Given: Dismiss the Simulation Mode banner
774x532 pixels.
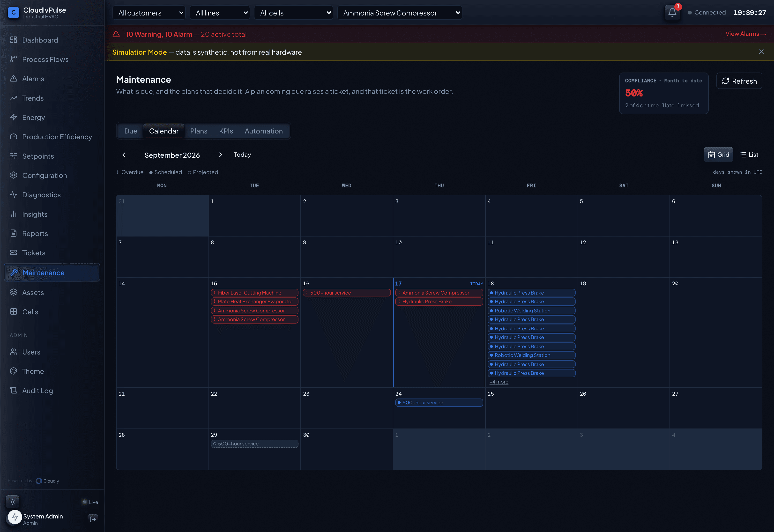Looking at the screenshot, I should (761, 52).
